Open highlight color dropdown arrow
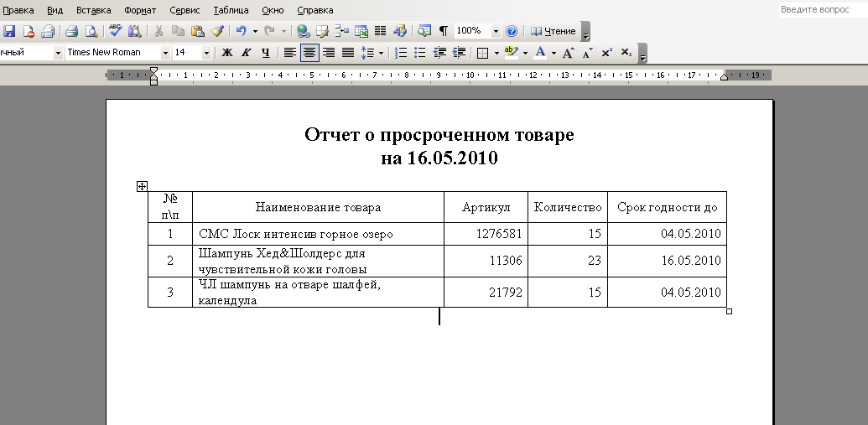Image resolution: width=868 pixels, height=425 pixels. [525, 53]
